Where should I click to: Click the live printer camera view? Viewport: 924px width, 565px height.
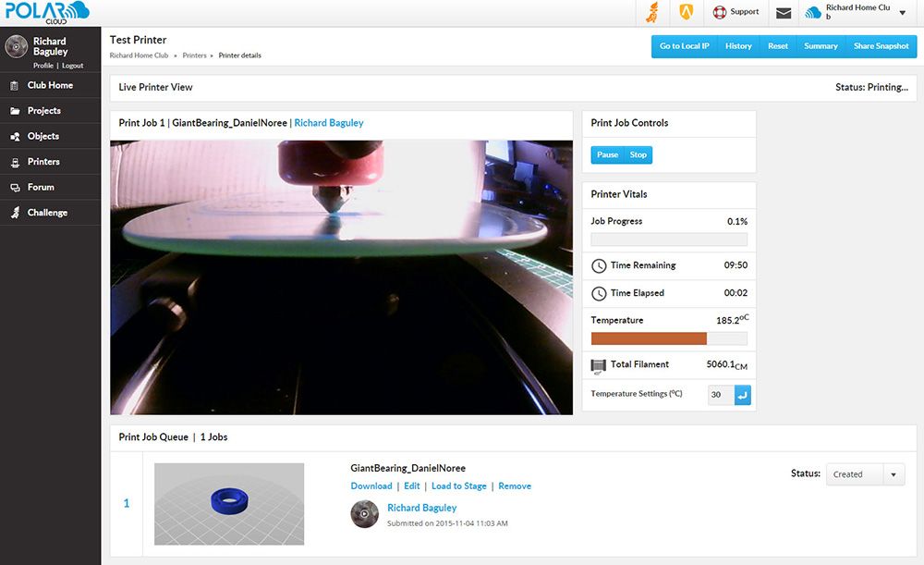tap(341, 277)
